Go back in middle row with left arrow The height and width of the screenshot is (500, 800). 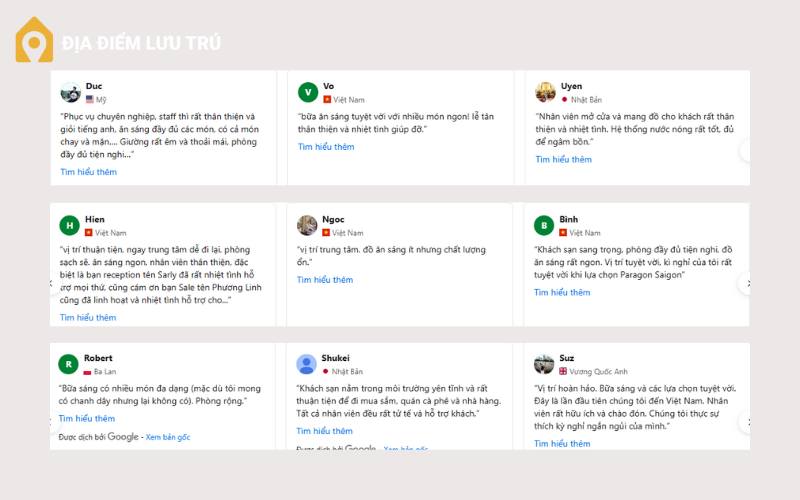point(52,284)
